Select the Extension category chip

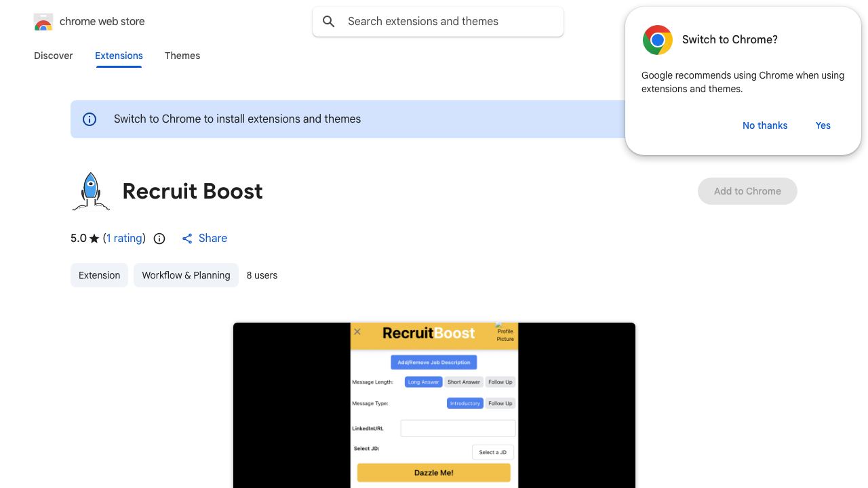point(99,275)
